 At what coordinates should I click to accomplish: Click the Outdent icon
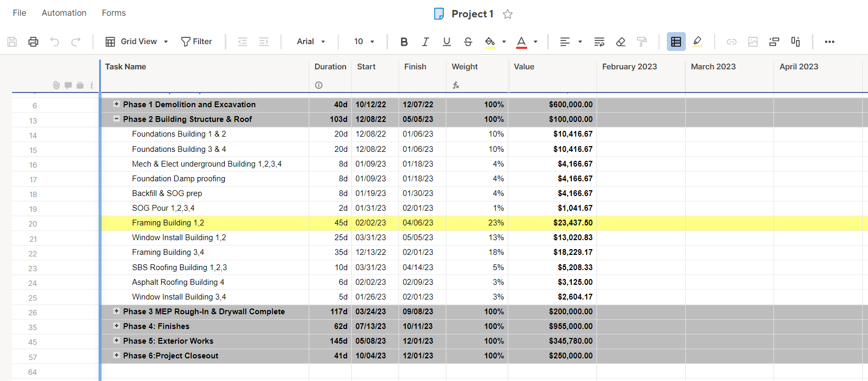click(243, 42)
